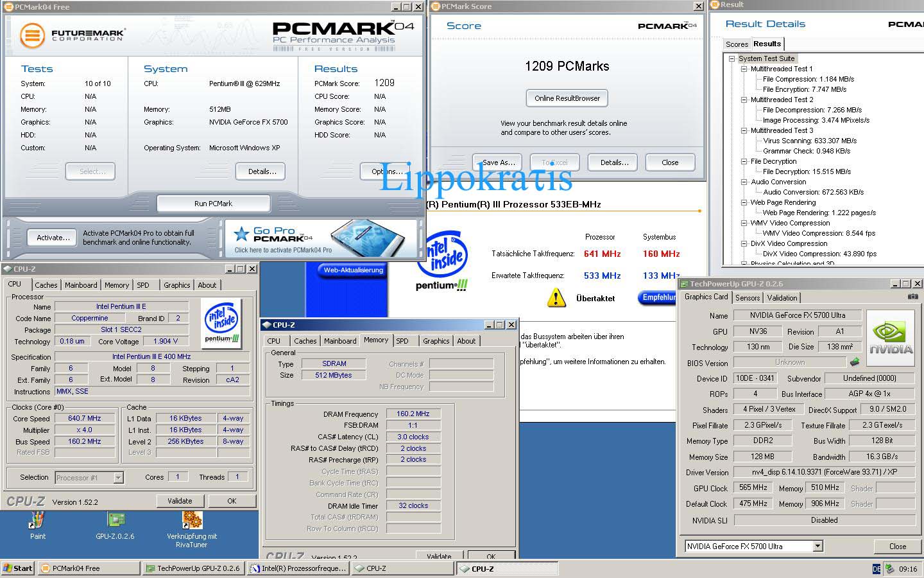Switch to Intel Prozessorfrequenz taskbar item
924x578 pixels.
pos(298,568)
